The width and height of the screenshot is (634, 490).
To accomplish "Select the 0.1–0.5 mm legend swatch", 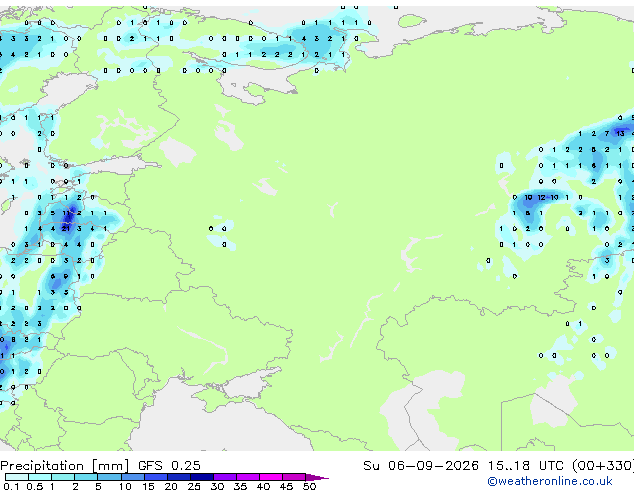I will coord(17,477).
